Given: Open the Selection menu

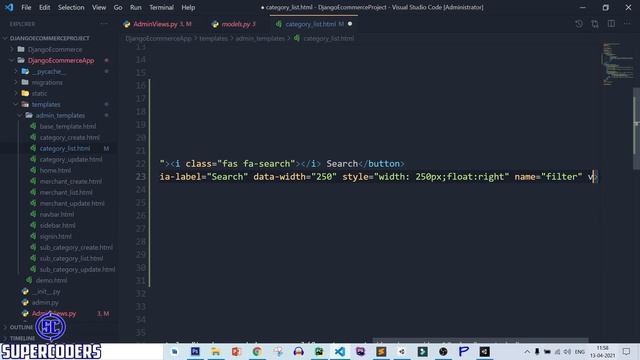Looking at the screenshot, I should tap(71, 7).
